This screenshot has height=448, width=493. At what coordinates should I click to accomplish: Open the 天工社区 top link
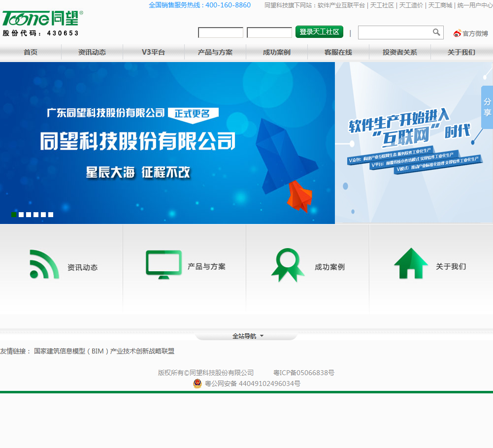point(382,5)
